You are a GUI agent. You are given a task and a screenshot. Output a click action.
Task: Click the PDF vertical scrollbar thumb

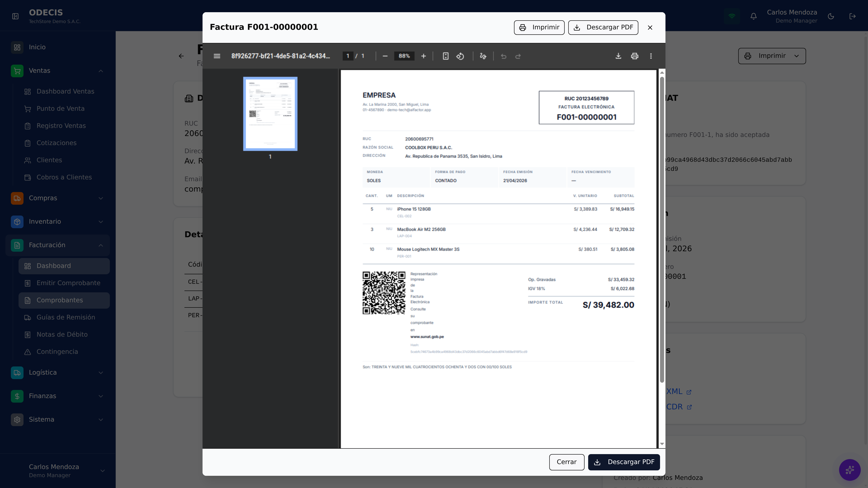(662, 230)
